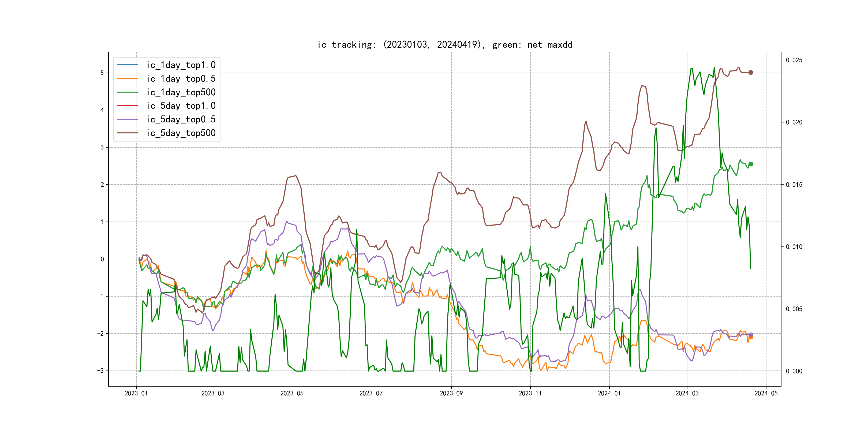868x434 pixels.
Task: Click the 0.000 right-axis tick label
Action: (x=794, y=371)
